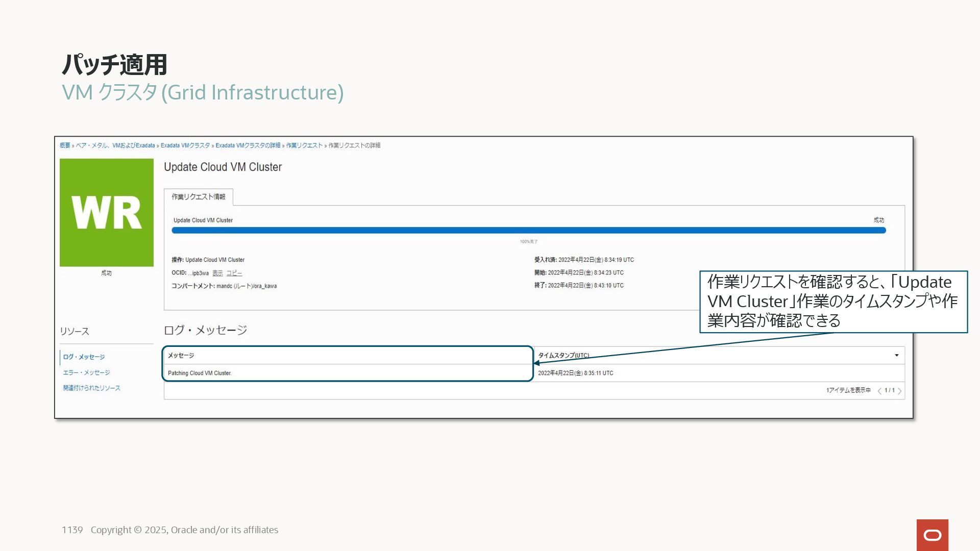Open 関連付けられたリソース in the sidebar

91,388
